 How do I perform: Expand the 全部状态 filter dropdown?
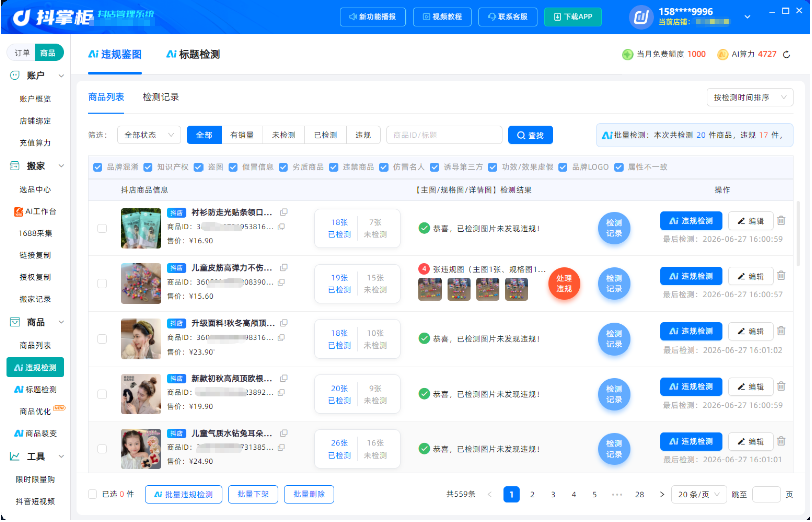149,135
